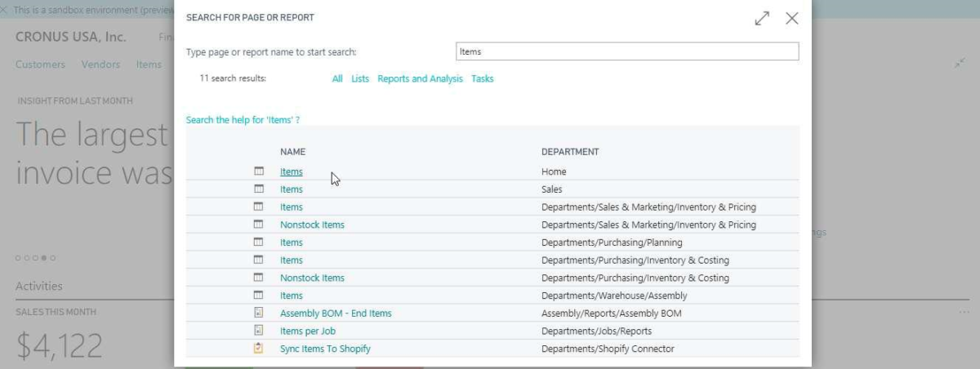This screenshot has height=369, width=980.
Task: Click the fourth carousel dot under the headline
Action: click(44, 258)
